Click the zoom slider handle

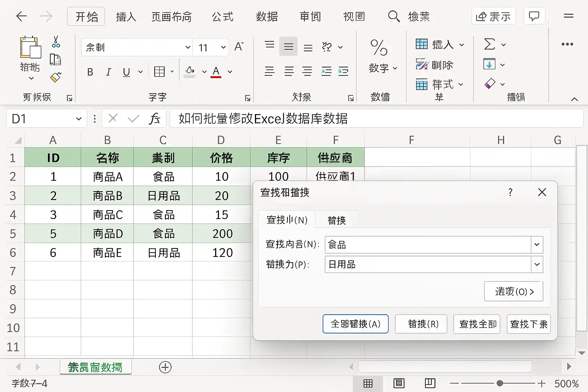(500, 383)
